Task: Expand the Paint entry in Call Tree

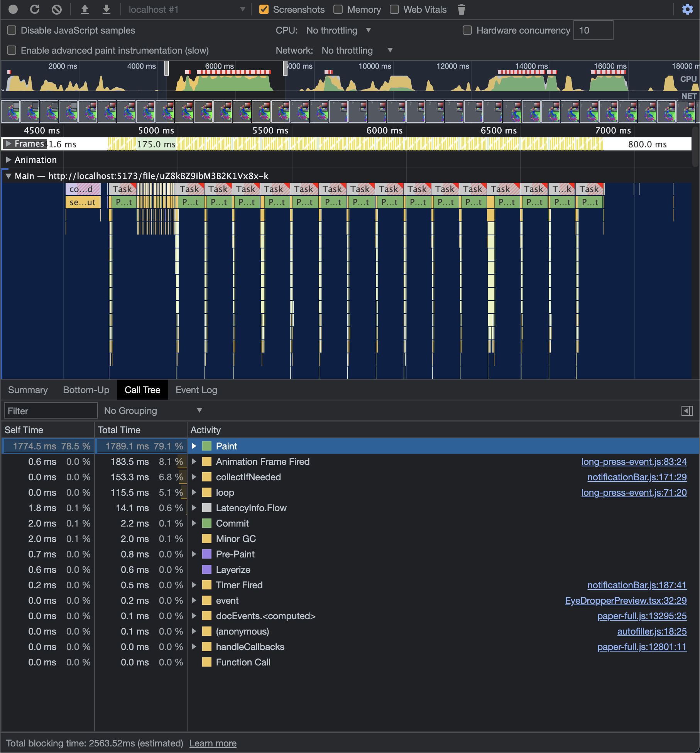Action: click(x=194, y=446)
